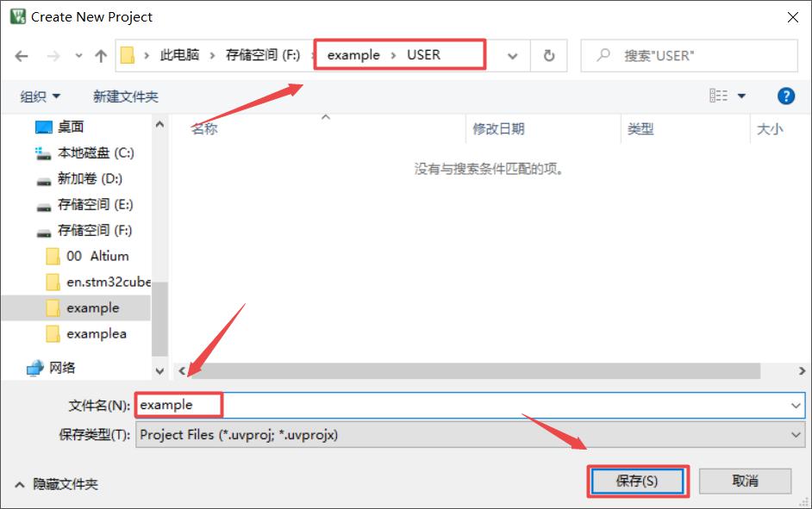This screenshot has width=812, height=509.
Task: Sort by the 类型 column header
Action: (x=640, y=128)
